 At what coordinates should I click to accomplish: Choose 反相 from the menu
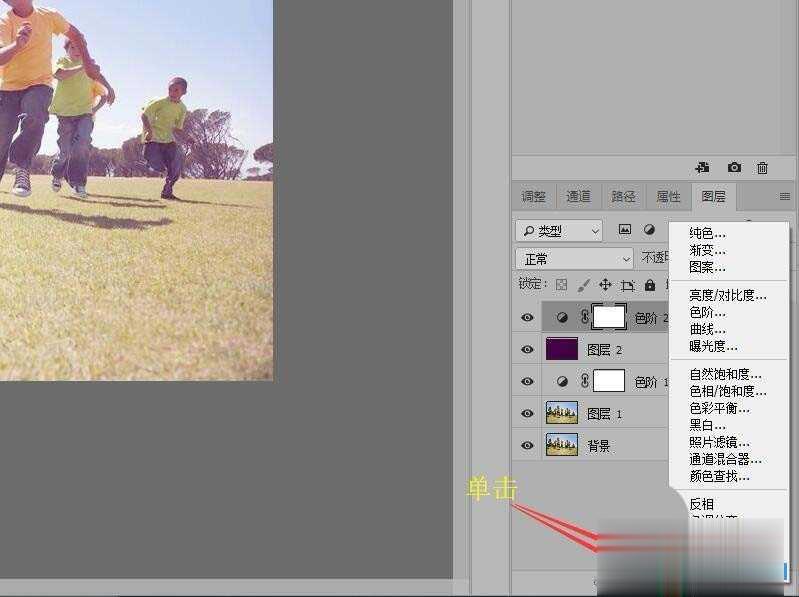(x=701, y=504)
